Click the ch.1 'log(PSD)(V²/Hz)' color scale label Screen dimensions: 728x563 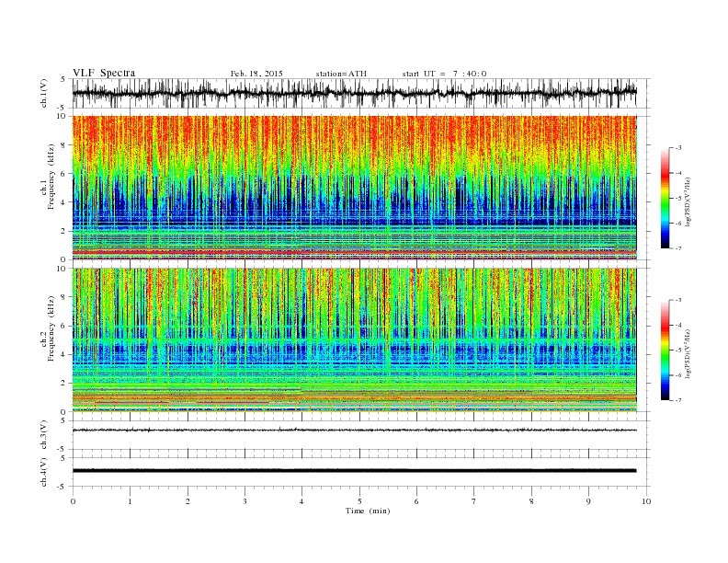pos(688,201)
